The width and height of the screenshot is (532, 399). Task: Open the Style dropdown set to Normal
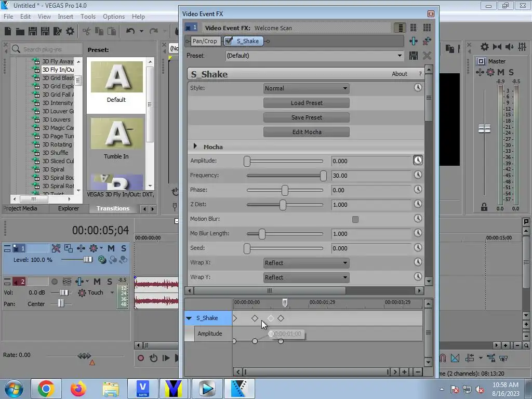[x=307, y=88]
